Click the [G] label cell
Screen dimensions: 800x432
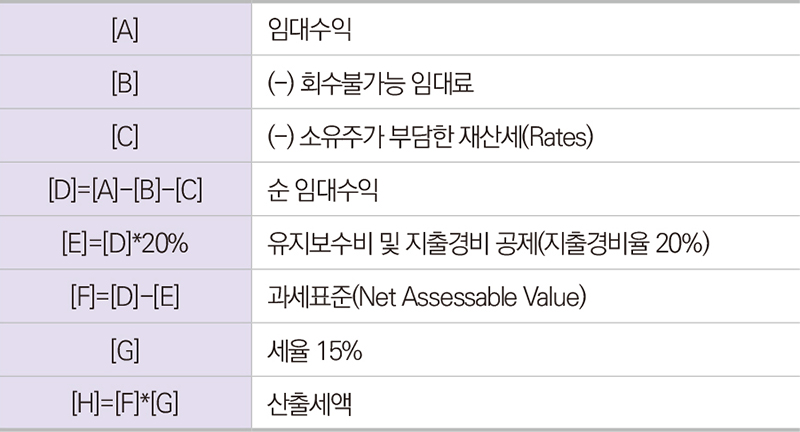pyautogui.click(x=126, y=350)
